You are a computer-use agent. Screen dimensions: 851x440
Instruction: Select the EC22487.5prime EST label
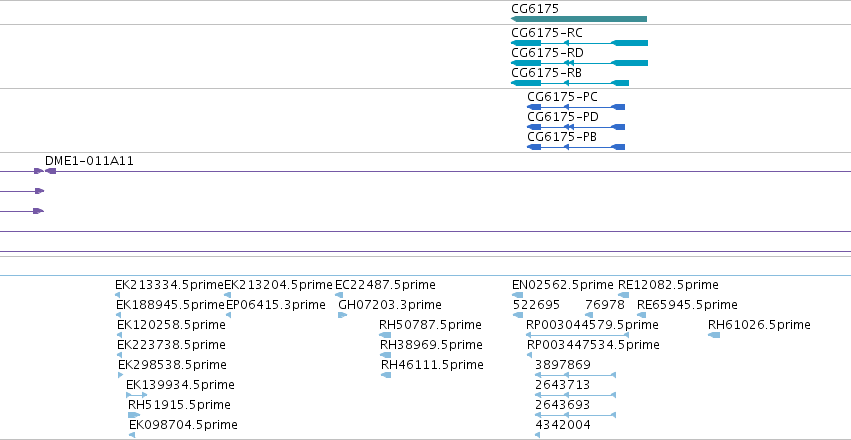(x=385, y=285)
